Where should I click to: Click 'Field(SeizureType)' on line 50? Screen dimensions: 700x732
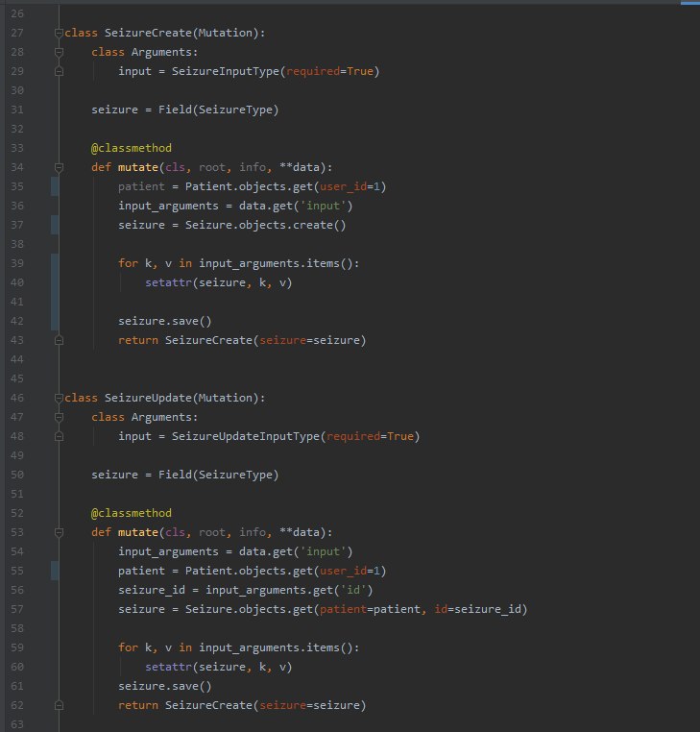[x=218, y=475]
